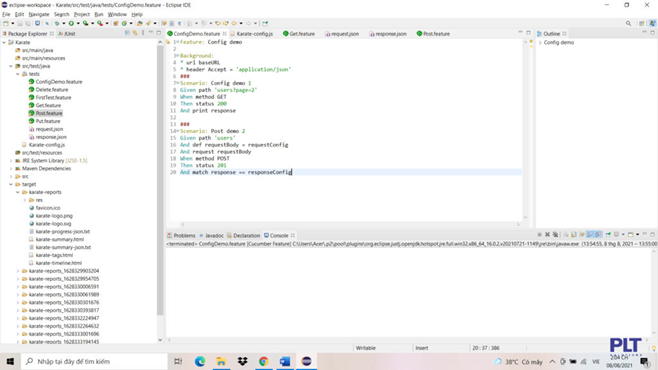Switch to response.json editor tab
This screenshot has width=658, height=370.
coord(388,34)
